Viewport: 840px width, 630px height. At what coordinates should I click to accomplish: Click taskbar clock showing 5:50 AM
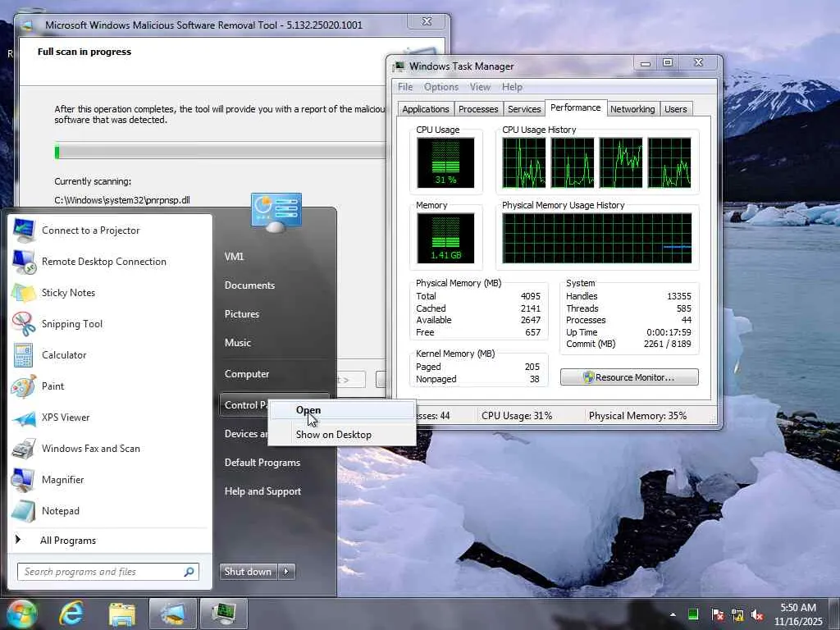pos(797,614)
